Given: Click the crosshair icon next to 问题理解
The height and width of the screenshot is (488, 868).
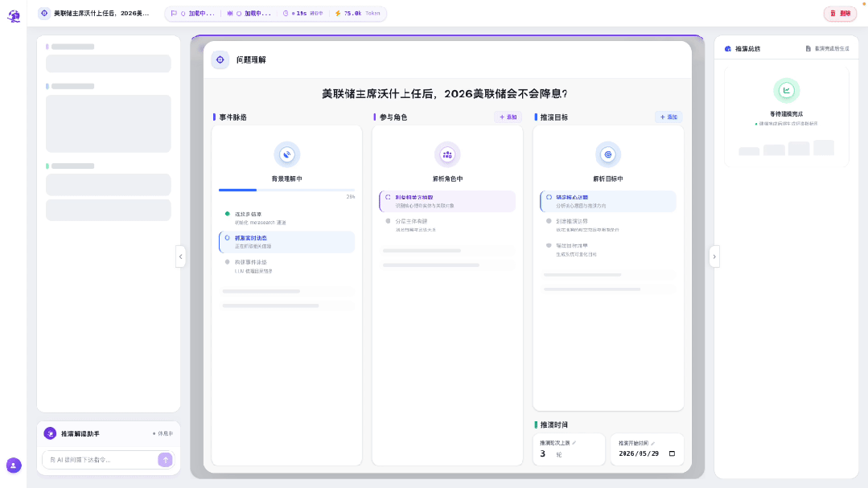Looking at the screenshot, I should (220, 59).
